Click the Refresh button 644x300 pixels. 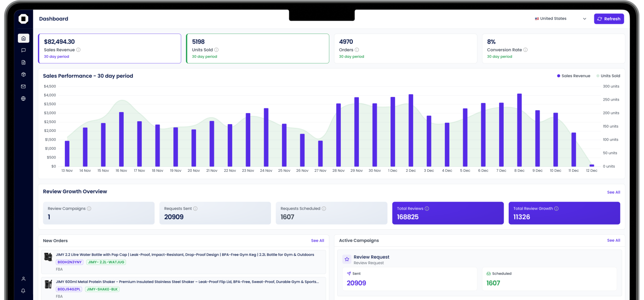pos(609,19)
